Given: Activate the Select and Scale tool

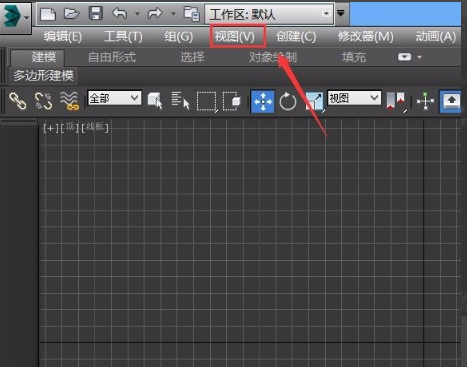Looking at the screenshot, I should pos(314,101).
